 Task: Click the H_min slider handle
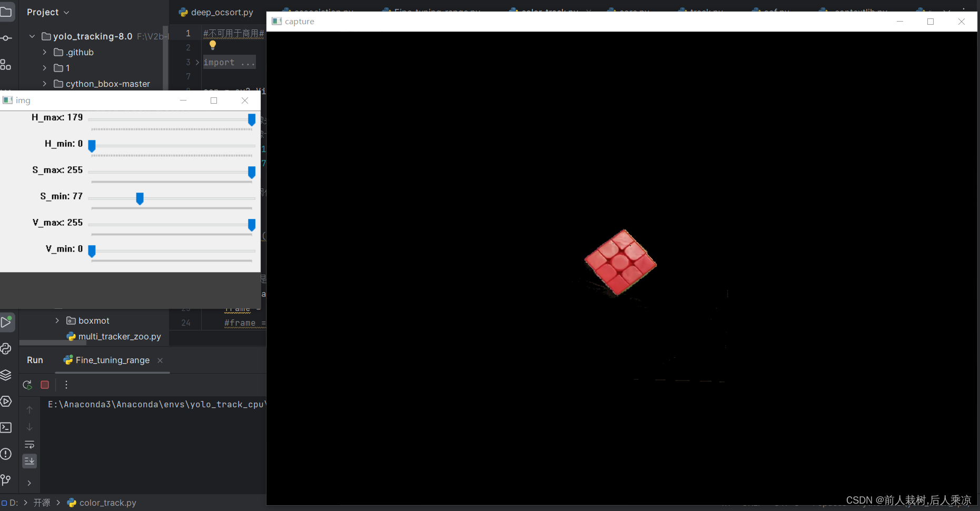point(92,146)
